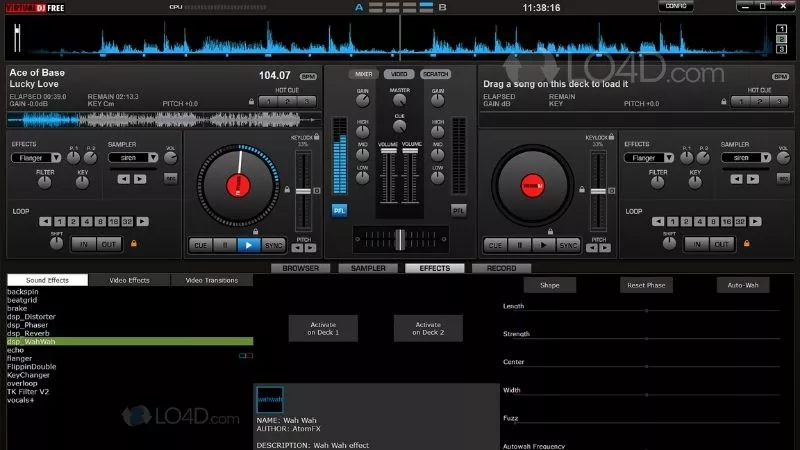Screen dimensions: 800x450
Task: Halve the loop on left deck
Action: tap(45, 221)
